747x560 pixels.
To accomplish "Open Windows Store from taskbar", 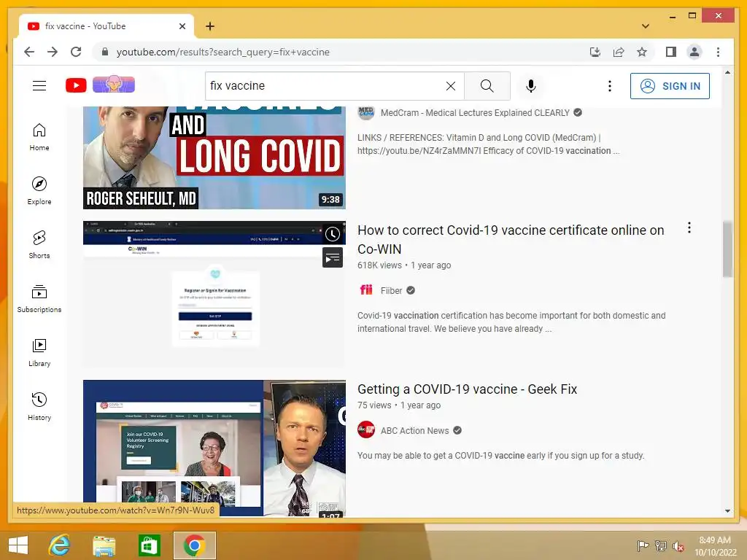I will (149, 545).
